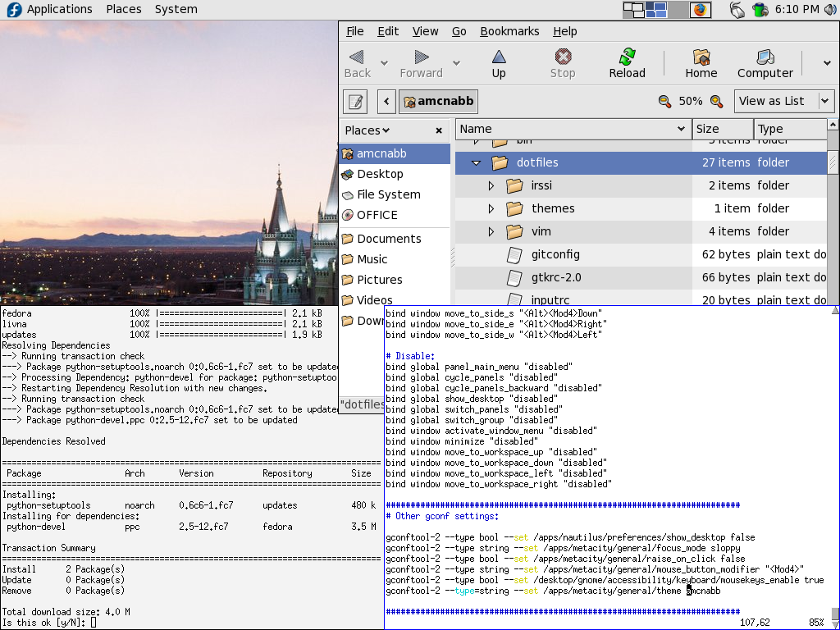Select amcnabb in the Places sidebar
This screenshot has width=840, height=630.
tap(395, 153)
